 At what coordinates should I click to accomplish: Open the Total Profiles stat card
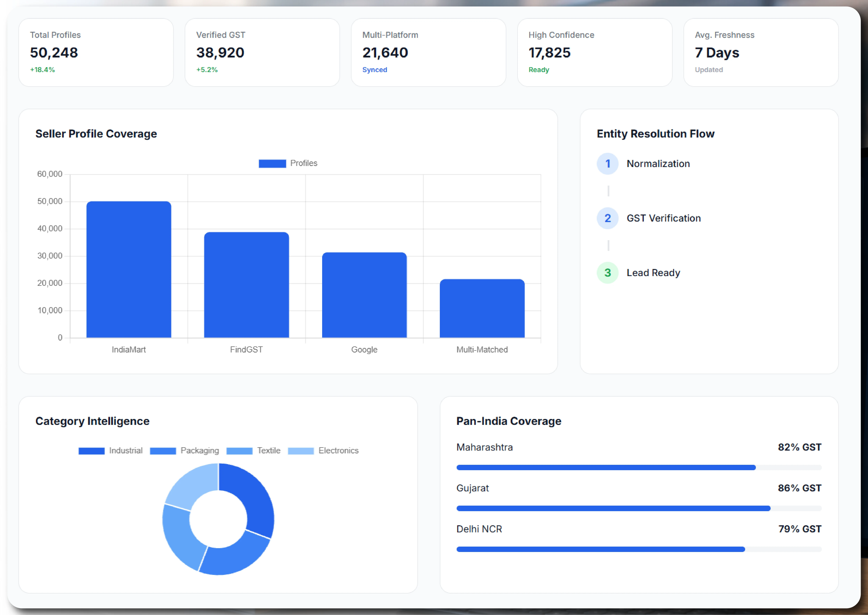tap(96, 53)
